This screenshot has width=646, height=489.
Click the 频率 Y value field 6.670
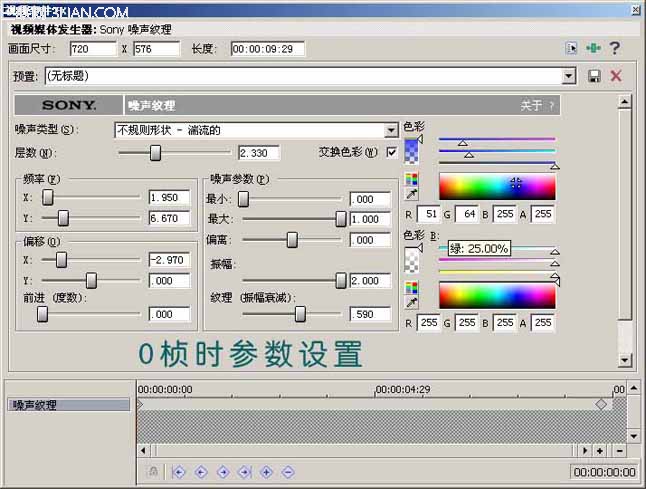click(169, 218)
